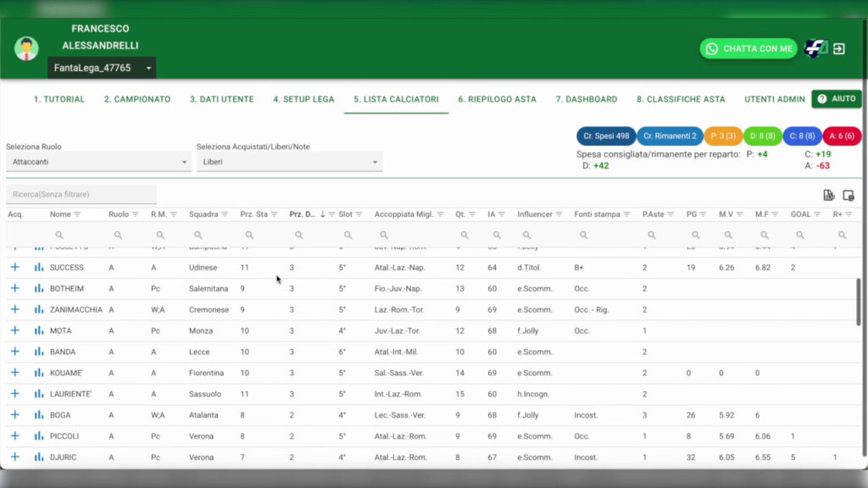Image resolution: width=868 pixels, height=488 pixels.
Task: Add BOGA with the plus icon
Action: pyautogui.click(x=15, y=414)
